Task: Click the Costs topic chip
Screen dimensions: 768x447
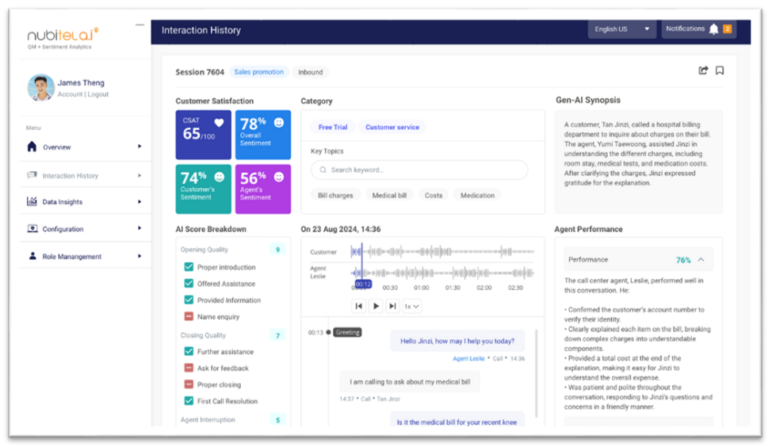Action: pyautogui.click(x=433, y=195)
